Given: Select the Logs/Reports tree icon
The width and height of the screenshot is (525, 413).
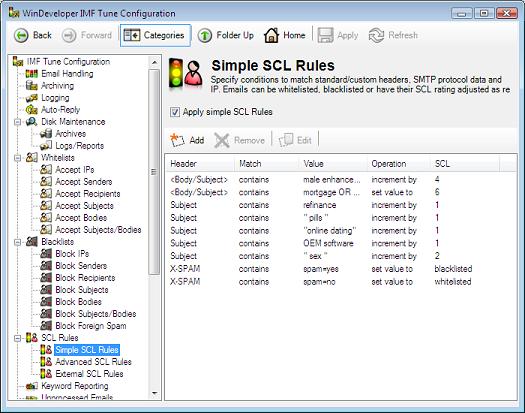Looking at the screenshot, I should pyautogui.click(x=46, y=146).
